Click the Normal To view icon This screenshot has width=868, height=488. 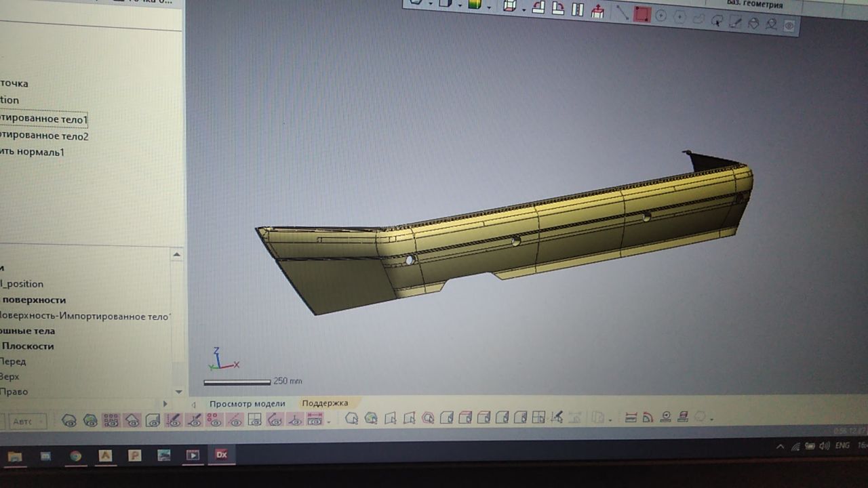tap(598, 11)
